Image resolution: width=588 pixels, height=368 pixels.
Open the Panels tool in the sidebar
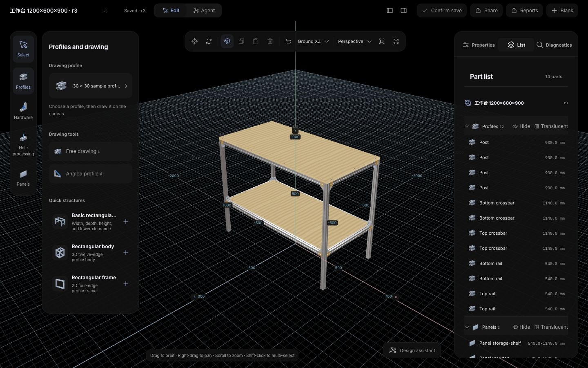tap(23, 178)
